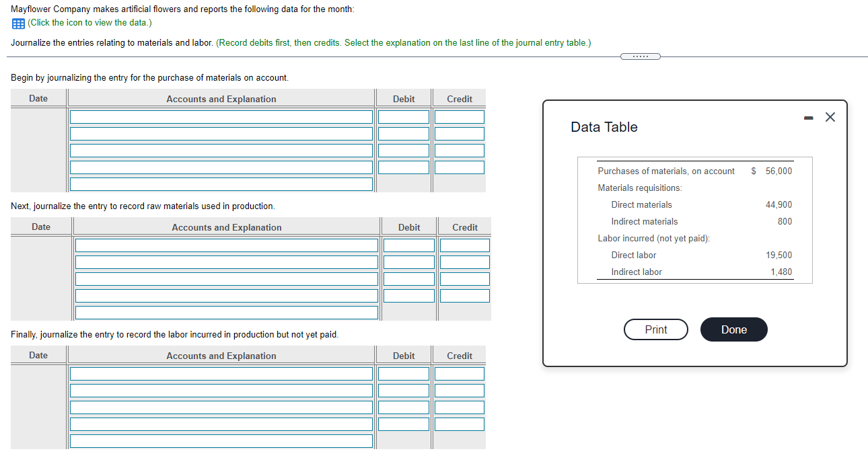
Task: Minimize the Data Table popup
Action: click(808, 118)
